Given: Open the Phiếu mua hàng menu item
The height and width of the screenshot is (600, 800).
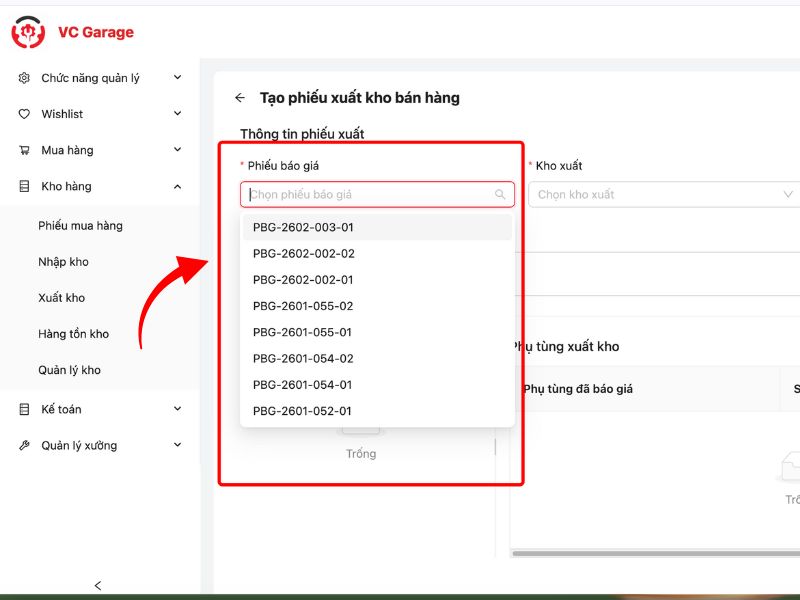Looking at the screenshot, I should pyautogui.click(x=80, y=226).
